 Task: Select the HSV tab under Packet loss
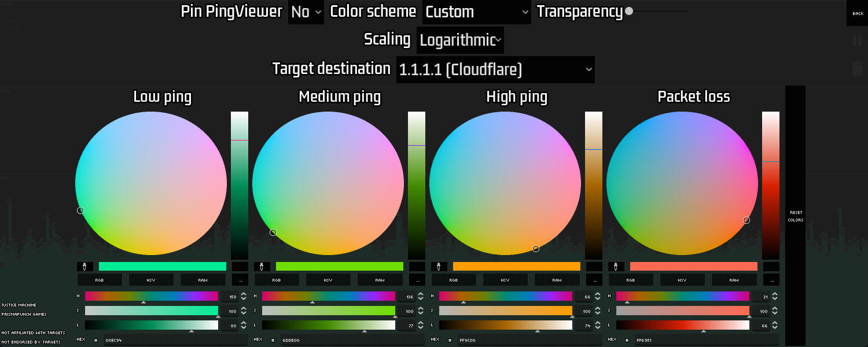pos(682,279)
